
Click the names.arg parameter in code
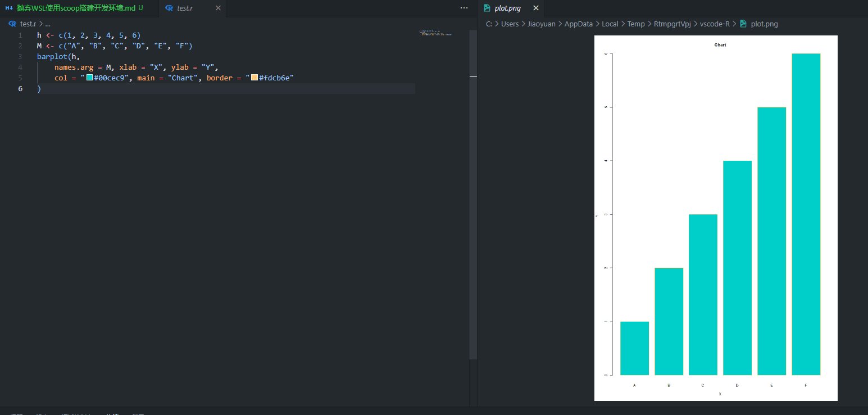[x=74, y=67]
